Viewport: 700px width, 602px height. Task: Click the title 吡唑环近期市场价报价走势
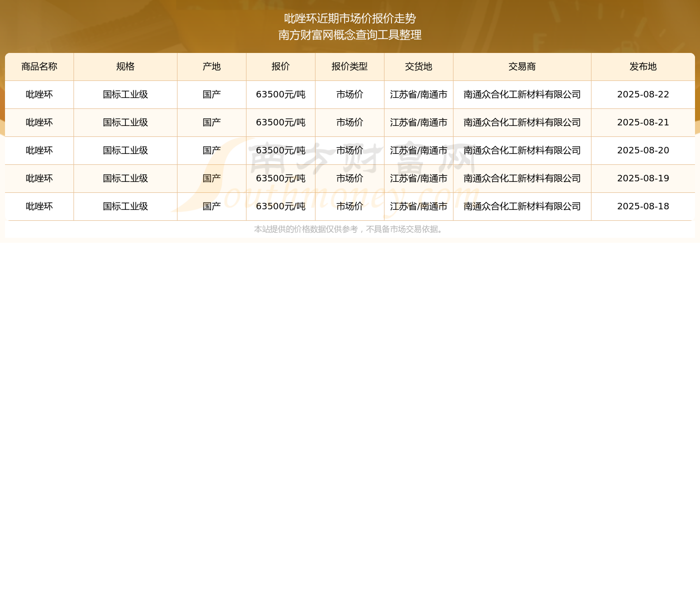(350, 18)
